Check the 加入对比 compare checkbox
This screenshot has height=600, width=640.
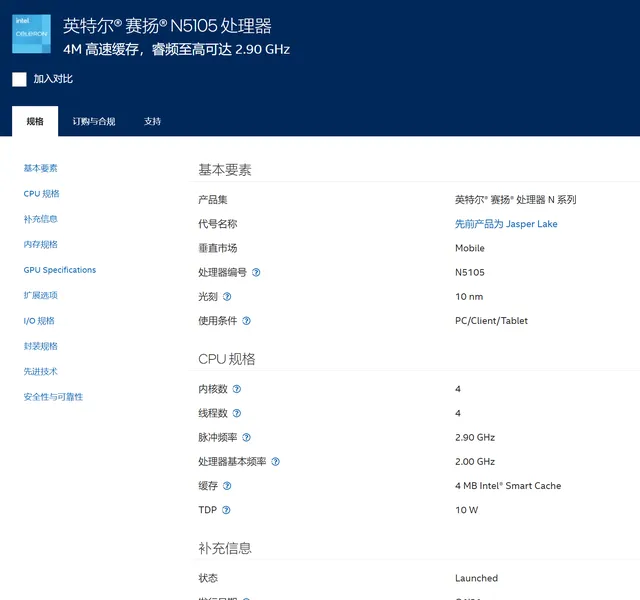pos(19,79)
